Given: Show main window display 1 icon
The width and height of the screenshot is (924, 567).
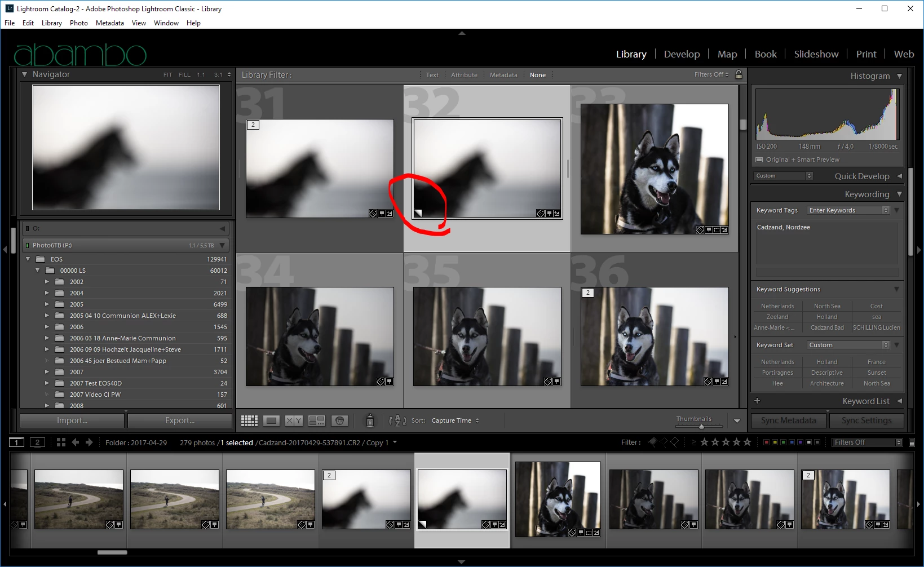Looking at the screenshot, I should [17, 442].
